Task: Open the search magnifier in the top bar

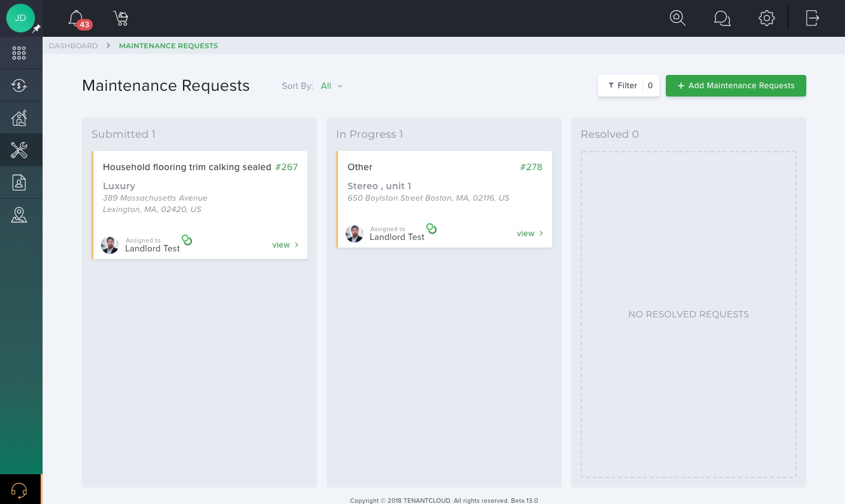Action: click(678, 18)
